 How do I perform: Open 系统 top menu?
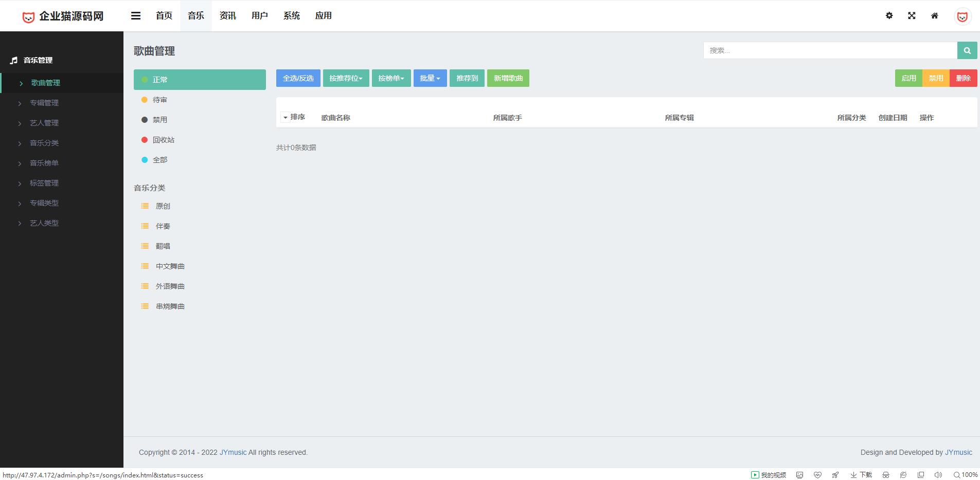pyautogui.click(x=292, y=16)
